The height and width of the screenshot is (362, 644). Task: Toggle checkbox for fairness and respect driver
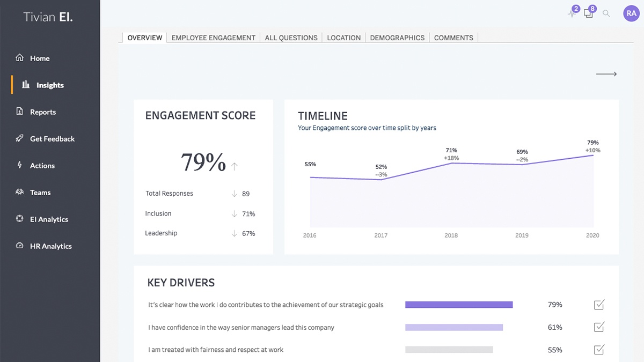tap(599, 350)
